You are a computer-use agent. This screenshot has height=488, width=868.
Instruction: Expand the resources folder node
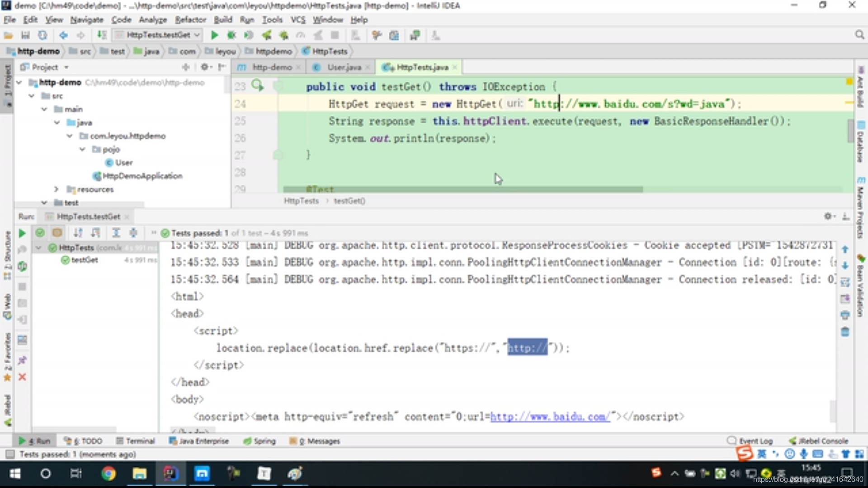click(56, 189)
